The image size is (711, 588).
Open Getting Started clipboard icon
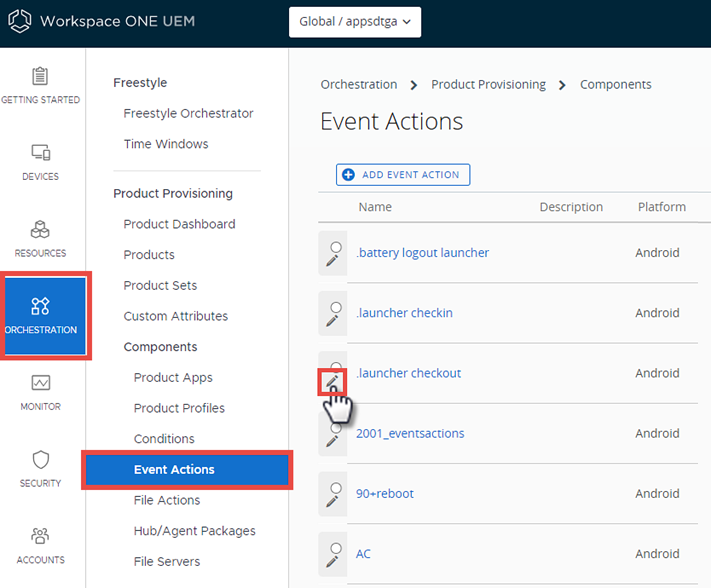point(40,76)
